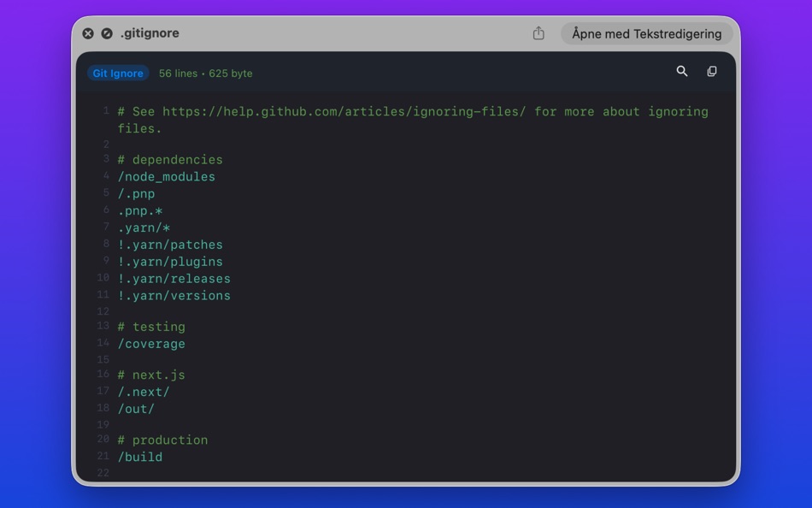Click line number 21 in gutter
Image resolution: width=812 pixels, height=508 pixels.
pos(103,456)
